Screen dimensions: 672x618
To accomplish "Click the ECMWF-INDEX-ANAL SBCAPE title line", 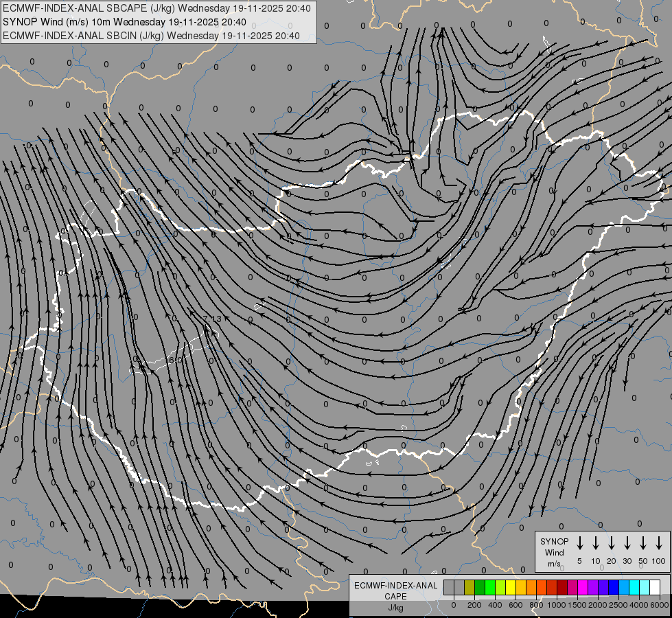I will (157, 8).
